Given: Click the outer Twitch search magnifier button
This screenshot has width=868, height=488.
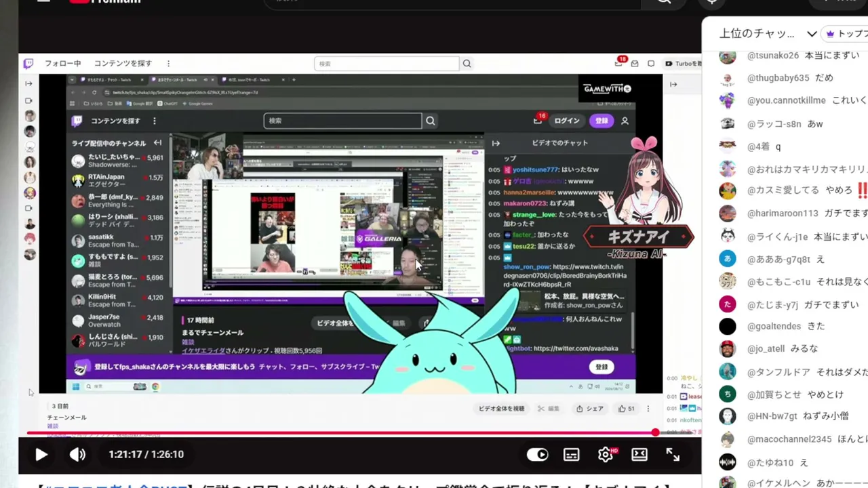Looking at the screenshot, I should pos(467,64).
